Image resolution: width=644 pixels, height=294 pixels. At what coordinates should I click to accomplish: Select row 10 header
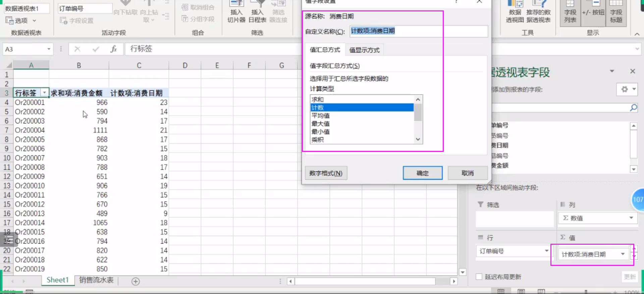point(7,158)
